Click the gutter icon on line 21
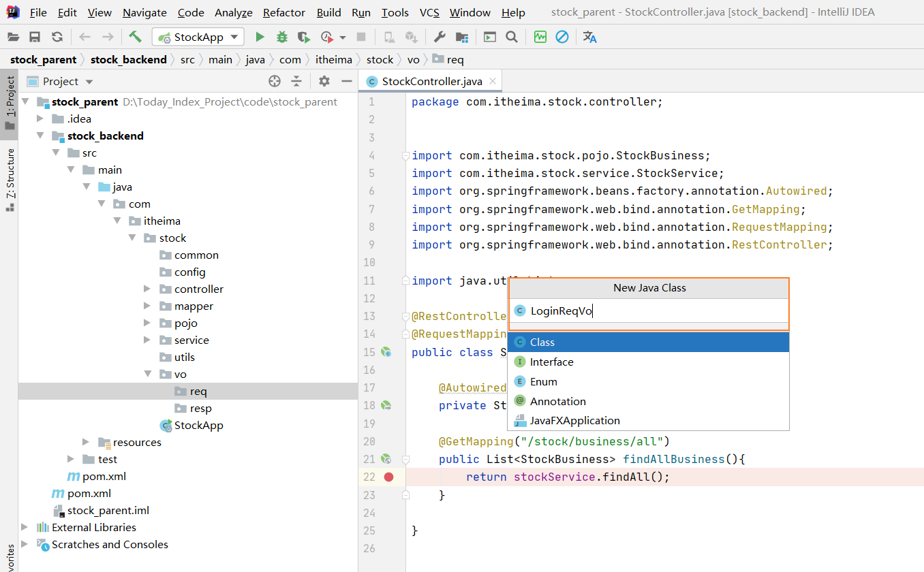924x572 pixels. click(386, 459)
